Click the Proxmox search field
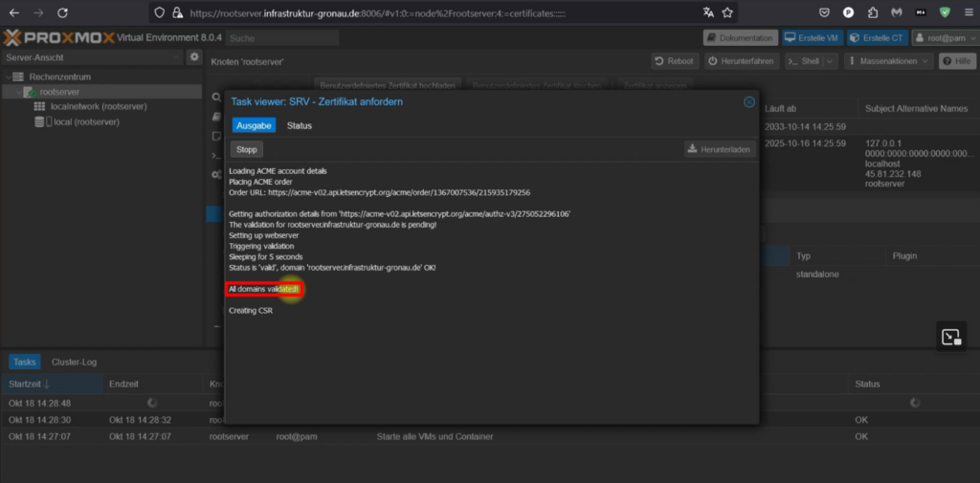 [x=282, y=38]
